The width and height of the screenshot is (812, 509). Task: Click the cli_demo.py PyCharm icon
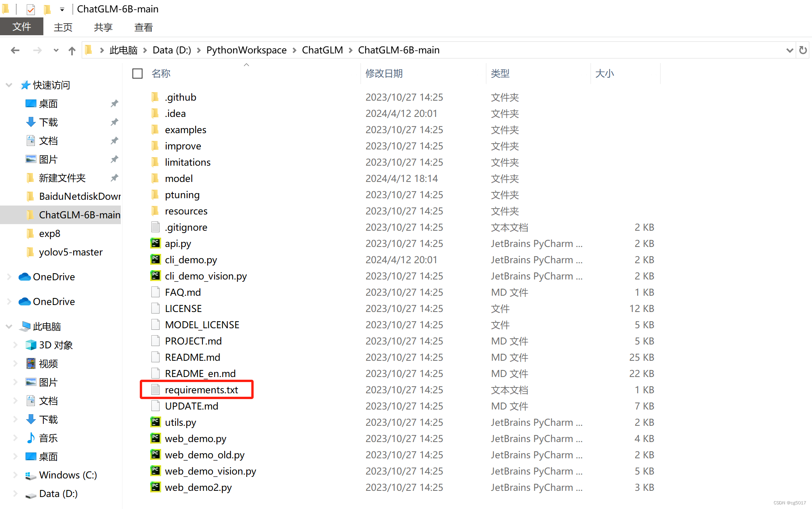(155, 259)
